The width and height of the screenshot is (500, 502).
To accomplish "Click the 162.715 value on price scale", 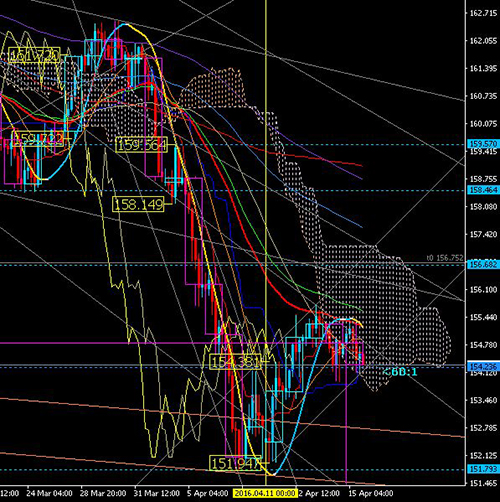I will [x=483, y=13].
